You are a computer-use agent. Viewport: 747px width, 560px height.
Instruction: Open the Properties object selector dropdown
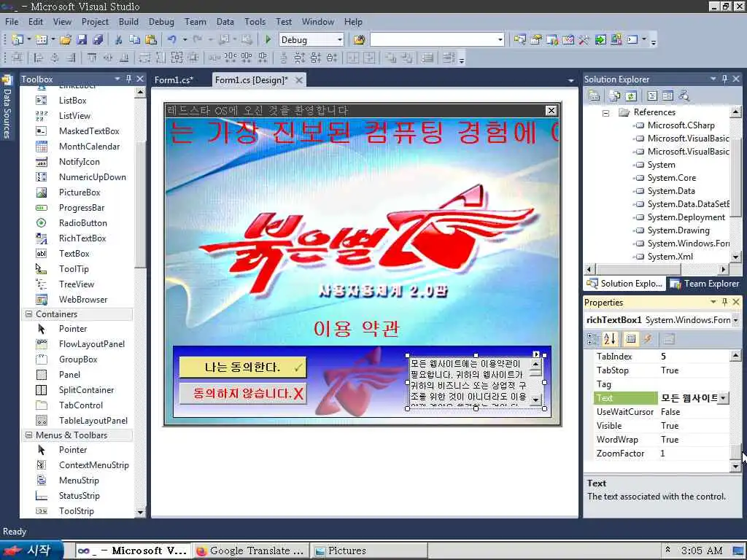(735, 320)
